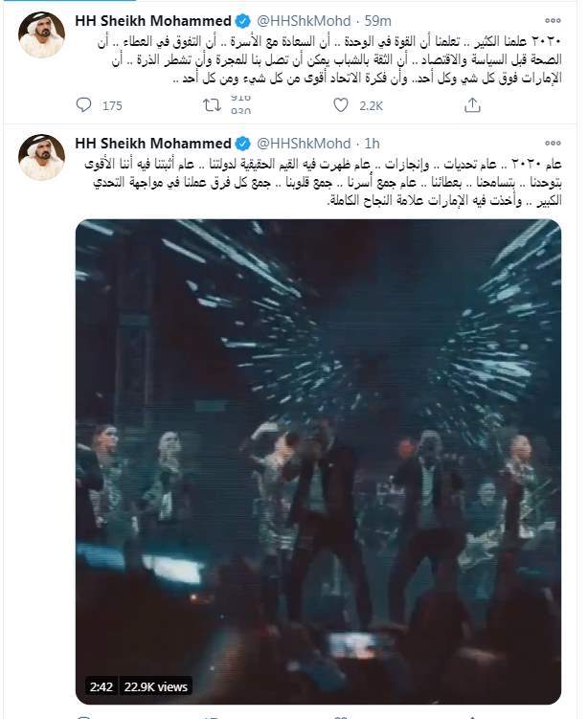Click the verified badge on first tweet
This screenshot has height=719, width=588.
[242, 21]
